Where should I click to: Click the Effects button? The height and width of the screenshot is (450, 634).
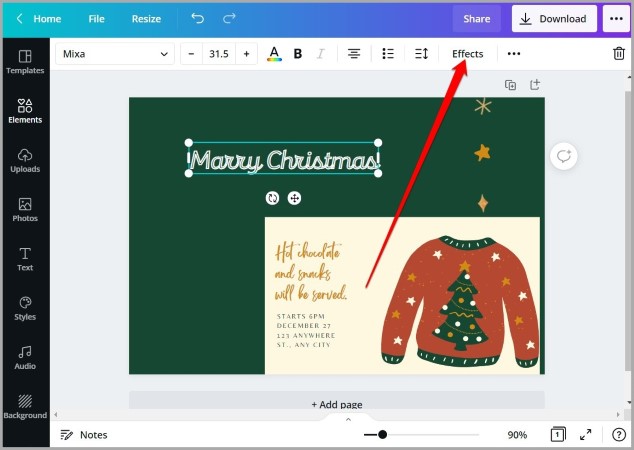(x=467, y=54)
